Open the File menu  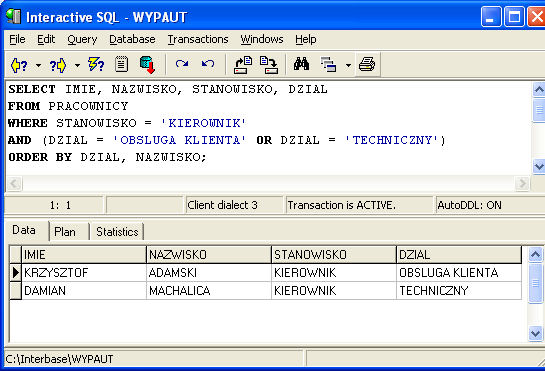(x=17, y=39)
